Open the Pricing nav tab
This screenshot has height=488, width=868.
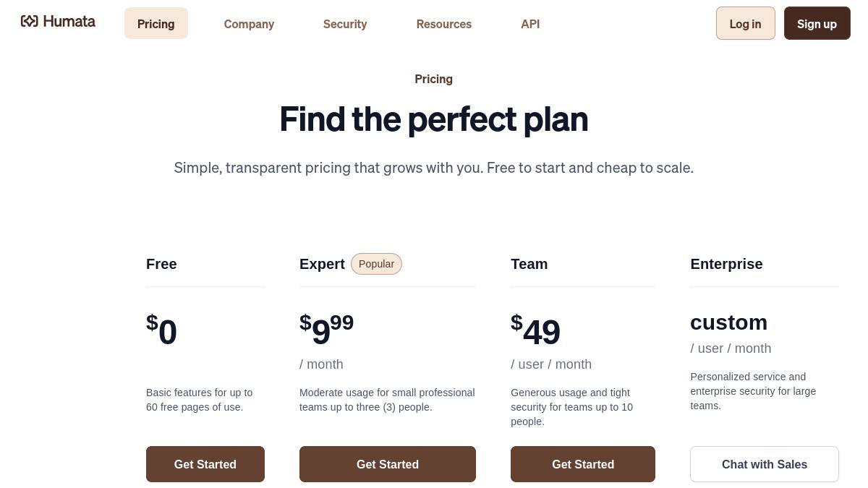pyautogui.click(x=156, y=24)
